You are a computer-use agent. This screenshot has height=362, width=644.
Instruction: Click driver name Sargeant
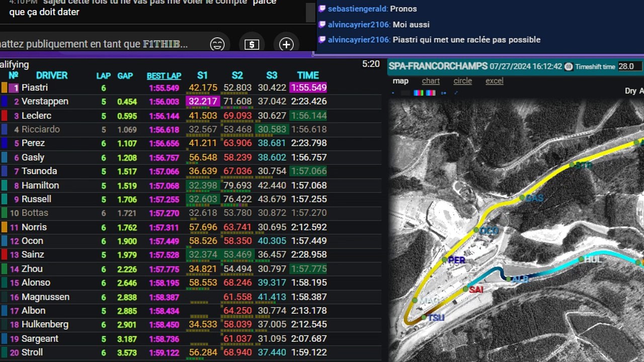[x=40, y=338]
